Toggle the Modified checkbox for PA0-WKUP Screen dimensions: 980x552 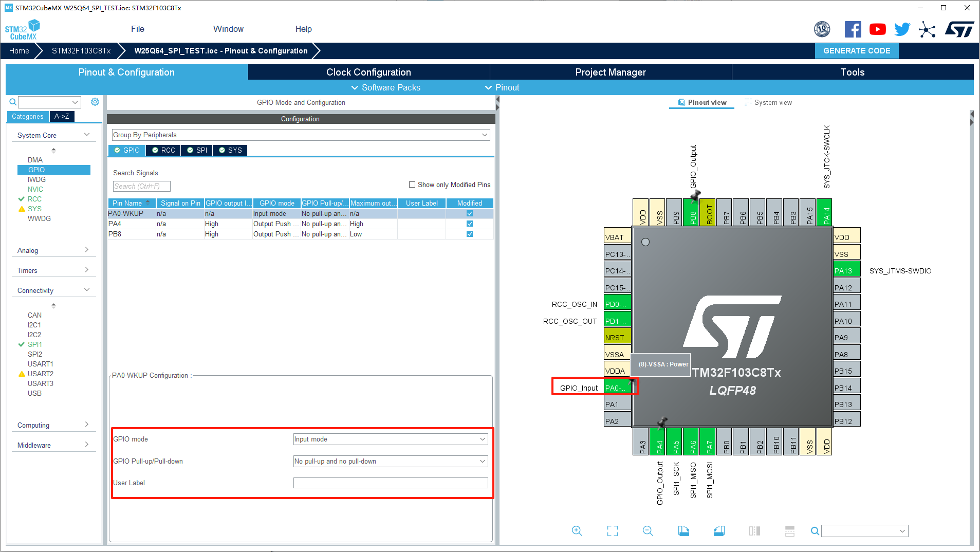pyautogui.click(x=470, y=213)
